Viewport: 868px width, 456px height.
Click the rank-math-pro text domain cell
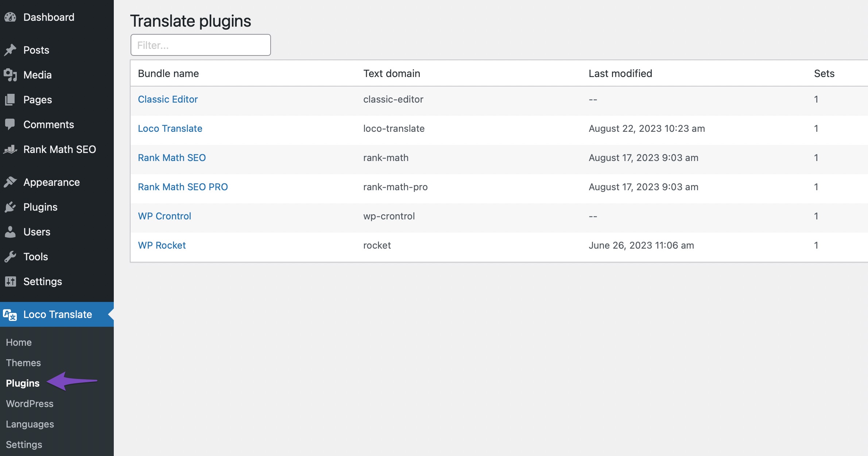[x=395, y=187]
